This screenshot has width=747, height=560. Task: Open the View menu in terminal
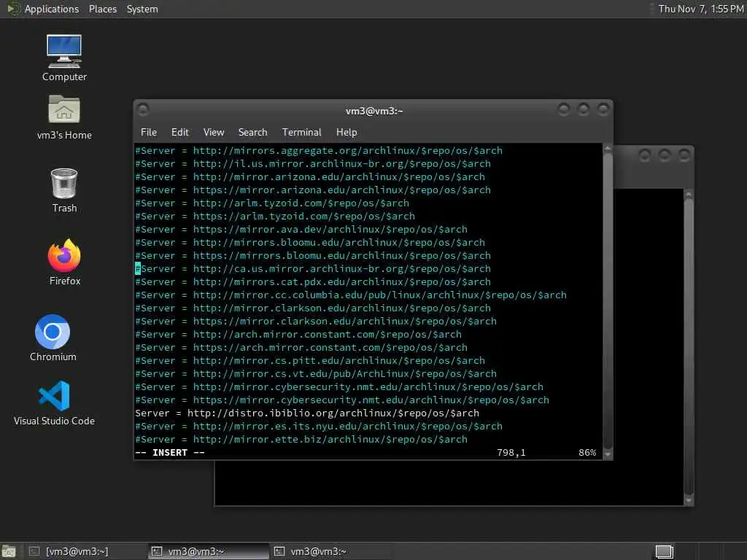pos(214,133)
